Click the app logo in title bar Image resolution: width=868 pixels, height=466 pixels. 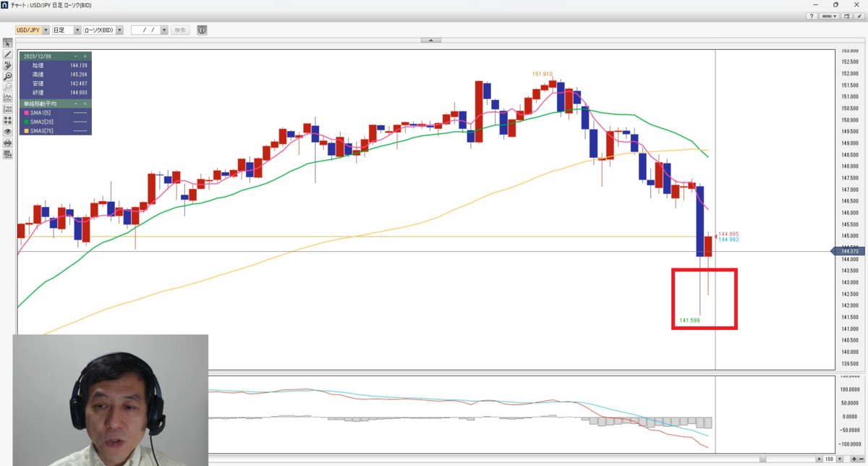[4, 4]
